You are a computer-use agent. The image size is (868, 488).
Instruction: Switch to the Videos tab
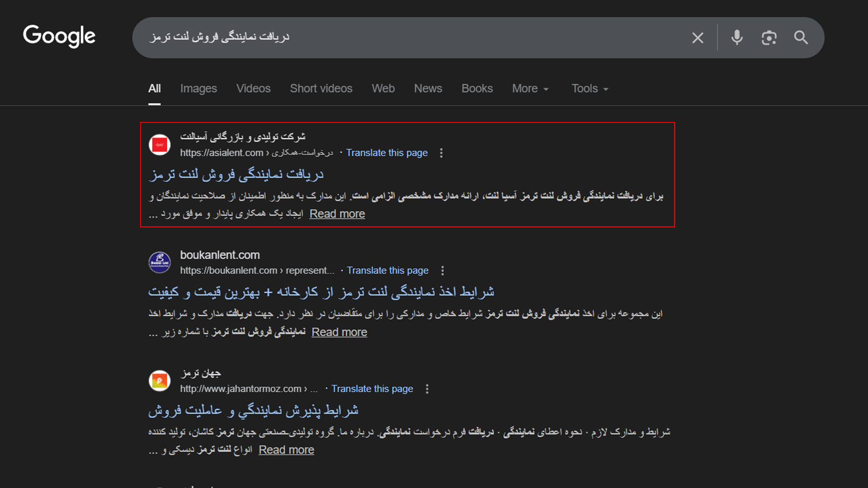253,89
